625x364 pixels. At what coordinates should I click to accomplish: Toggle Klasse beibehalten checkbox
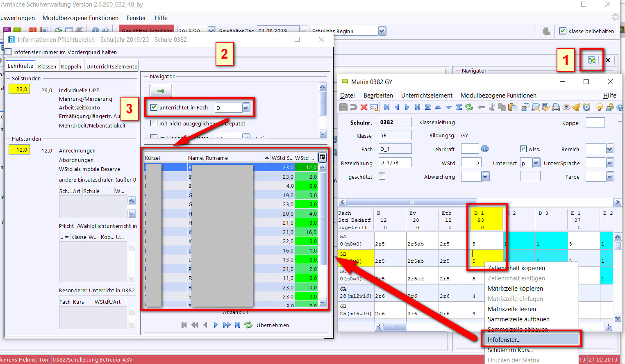pyautogui.click(x=563, y=31)
